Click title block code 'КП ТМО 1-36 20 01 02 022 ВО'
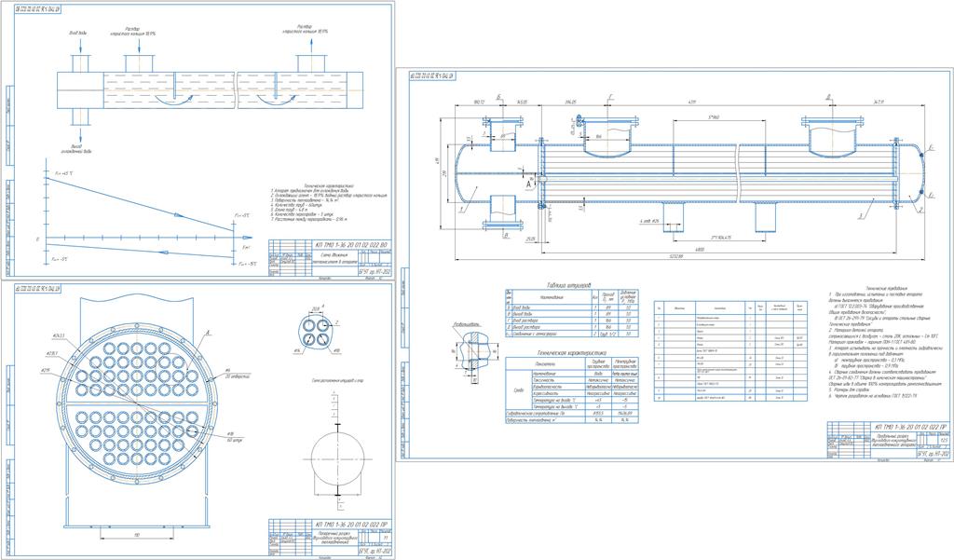This screenshot has height=560, width=954. point(351,245)
